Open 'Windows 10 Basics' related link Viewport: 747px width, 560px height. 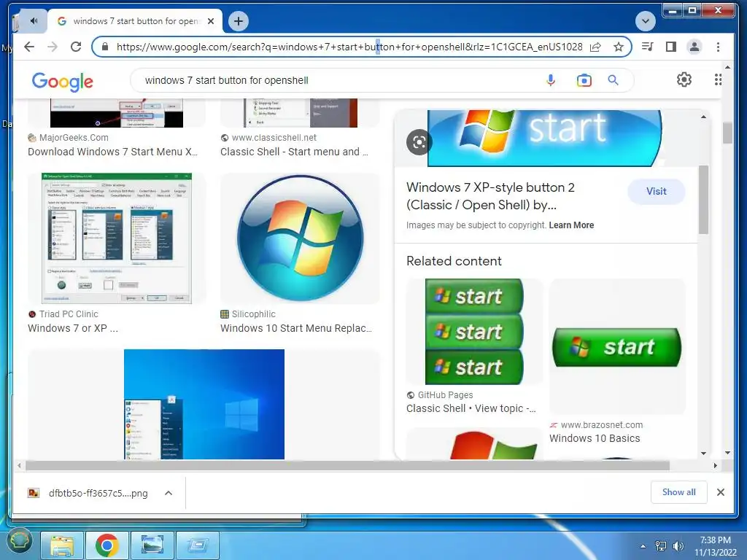pos(595,438)
